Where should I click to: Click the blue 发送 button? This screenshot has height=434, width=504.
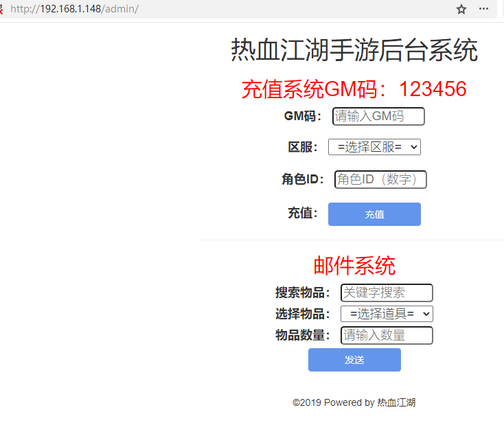coord(354,360)
